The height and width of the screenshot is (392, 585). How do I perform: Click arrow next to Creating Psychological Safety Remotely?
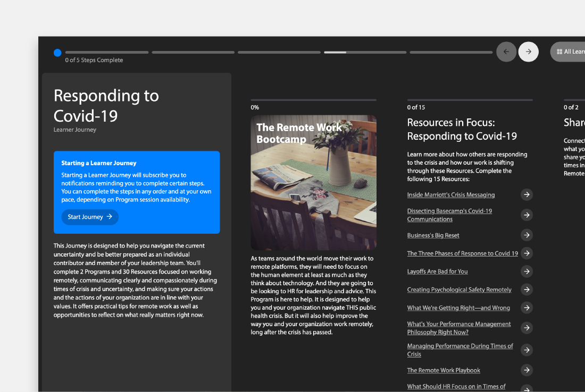coord(526,289)
